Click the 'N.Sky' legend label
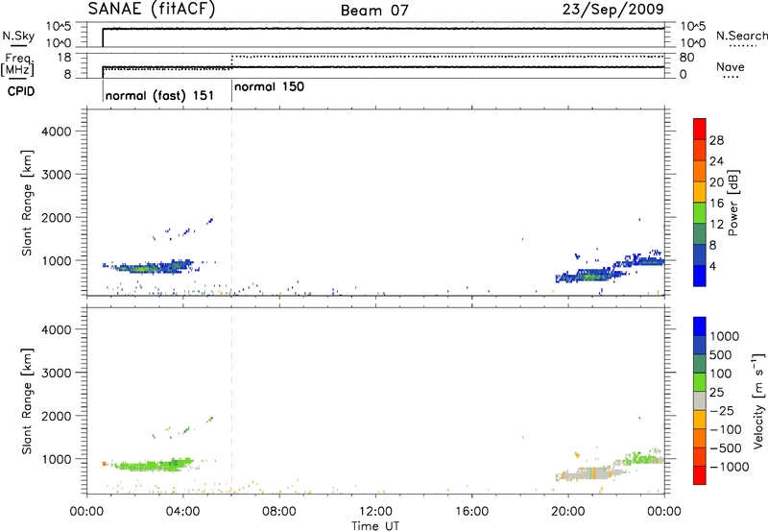This screenshot has height=532, width=768. [x=18, y=36]
